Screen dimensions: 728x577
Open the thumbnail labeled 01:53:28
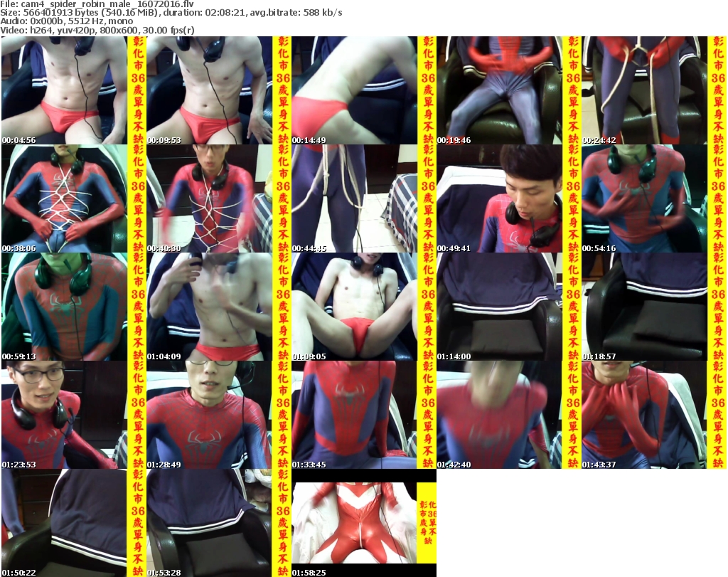[219, 523]
